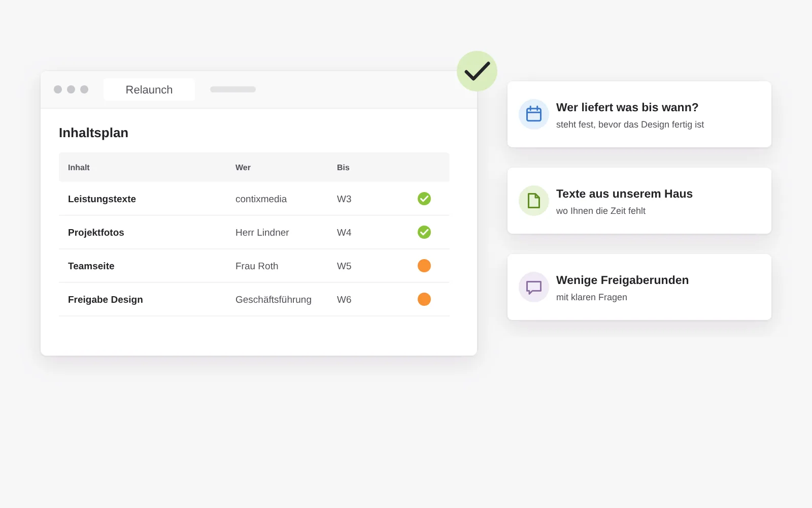Click the orange status dot for Teamseite

424,266
